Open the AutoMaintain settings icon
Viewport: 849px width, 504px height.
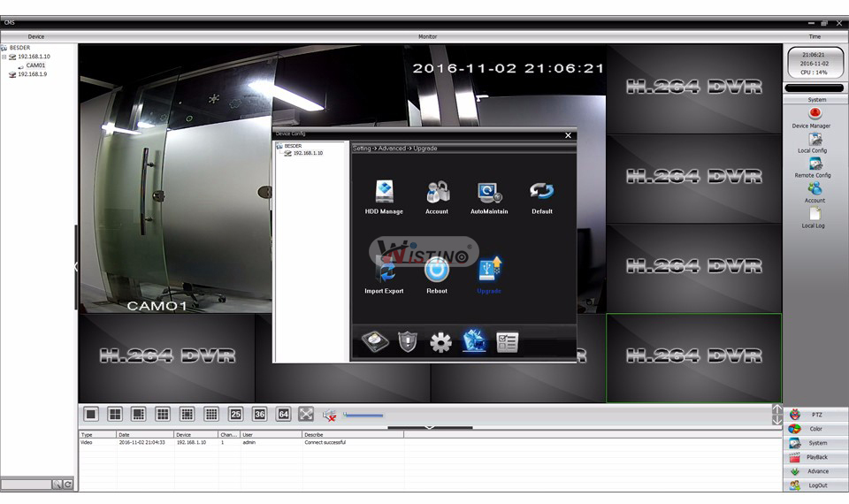489,192
